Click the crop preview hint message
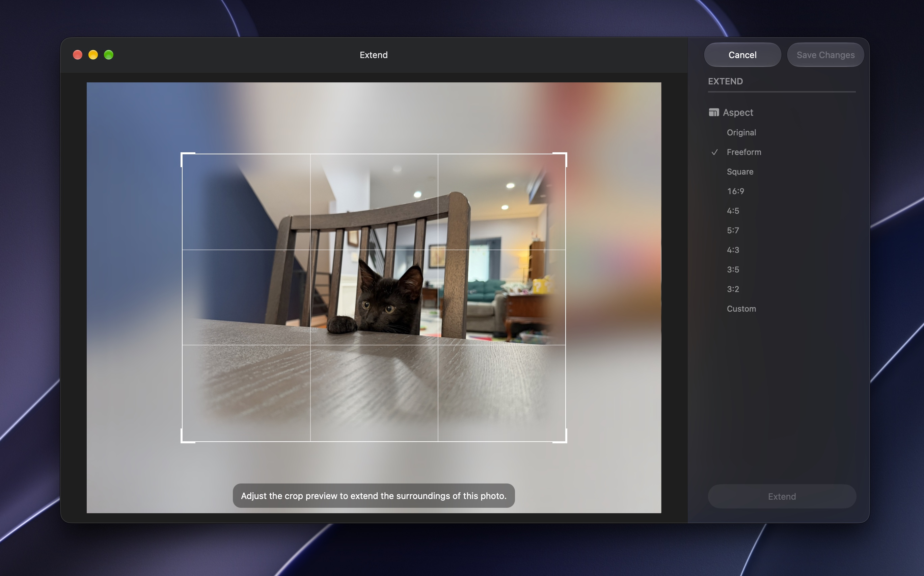This screenshot has width=924, height=576. [x=374, y=496]
